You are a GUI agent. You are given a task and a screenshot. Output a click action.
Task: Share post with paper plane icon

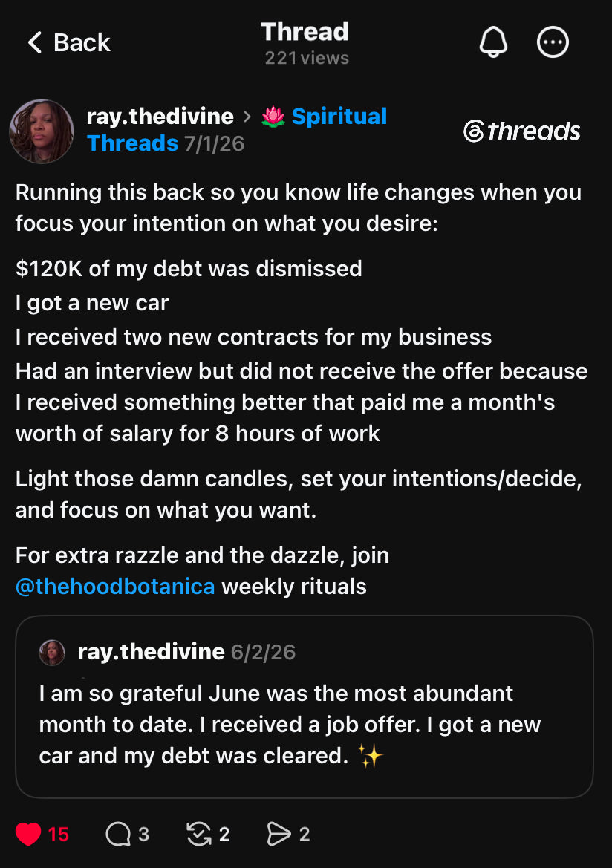[x=279, y=835]
